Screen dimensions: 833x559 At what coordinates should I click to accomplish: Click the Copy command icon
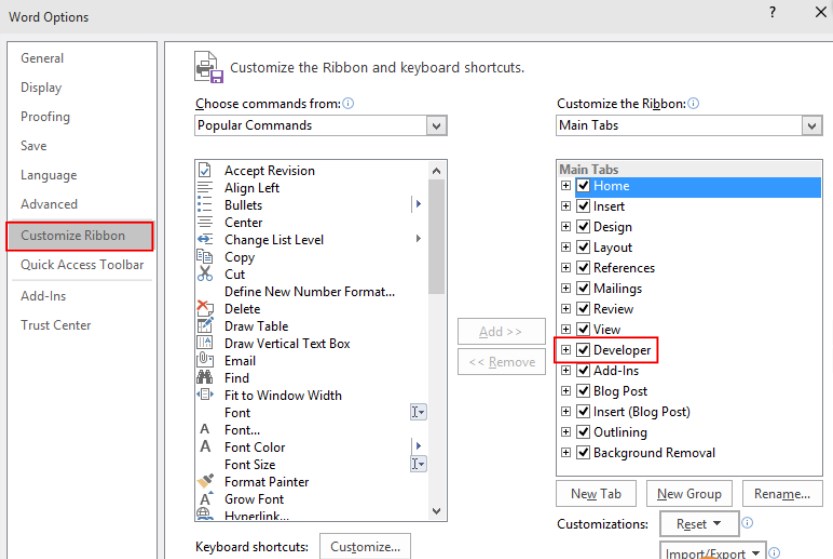pos(205,257)
